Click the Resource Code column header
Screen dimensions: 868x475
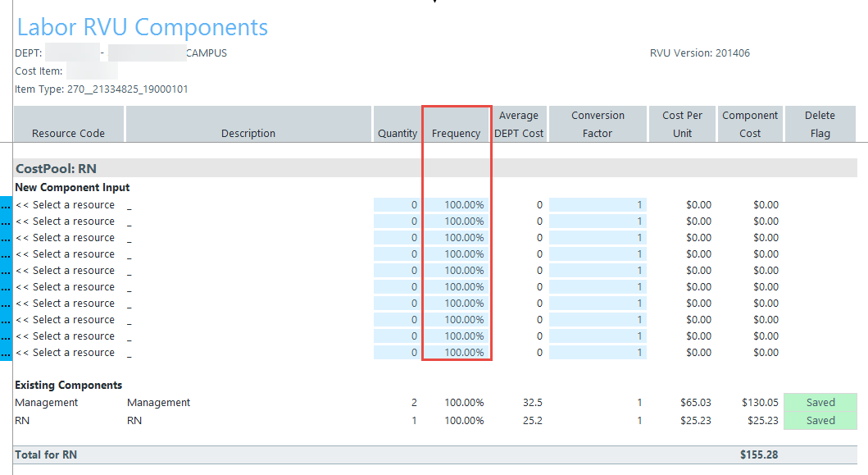[69, 124]
